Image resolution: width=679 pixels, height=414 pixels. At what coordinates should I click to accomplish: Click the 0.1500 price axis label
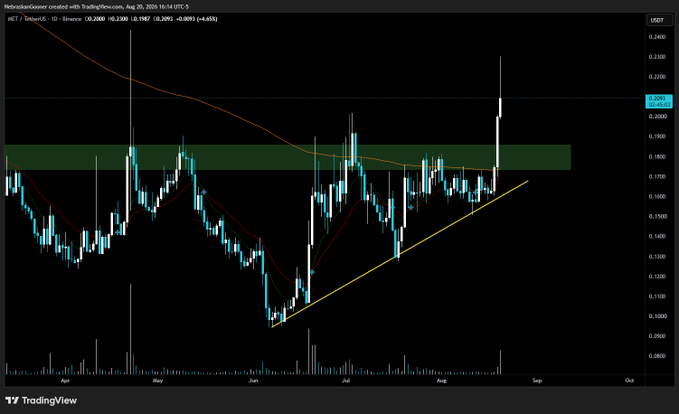(x=657, y=216)
